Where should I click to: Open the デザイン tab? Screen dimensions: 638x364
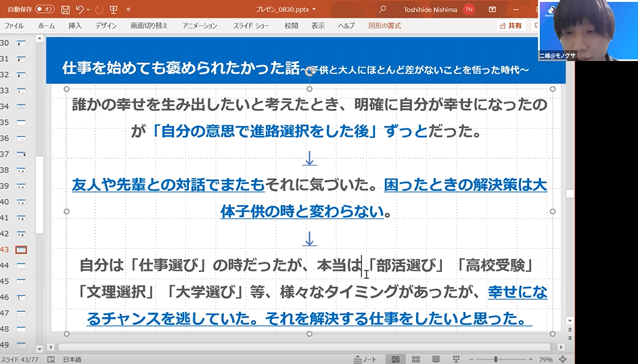click(x=106, y=26)
